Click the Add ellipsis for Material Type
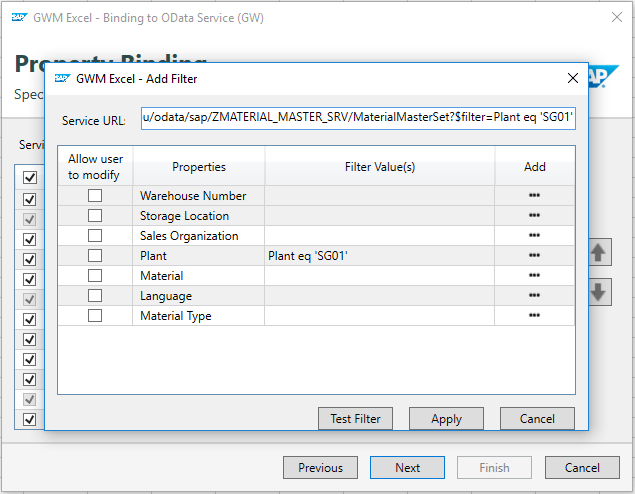Viewport: 635px width, 494px height. pyautogui.click(x=534, y=316)
